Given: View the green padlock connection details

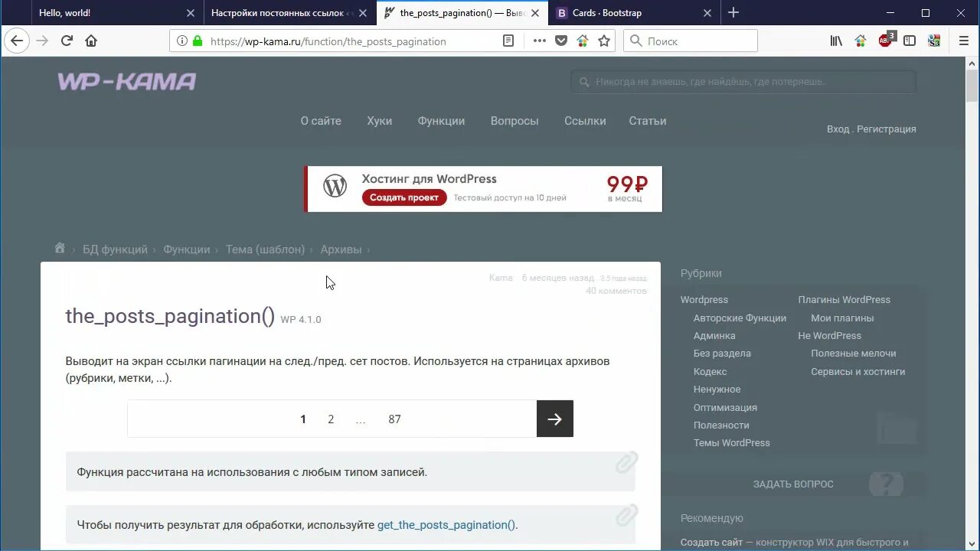Looking at the screenshot, I should click(x=198, y=41).
